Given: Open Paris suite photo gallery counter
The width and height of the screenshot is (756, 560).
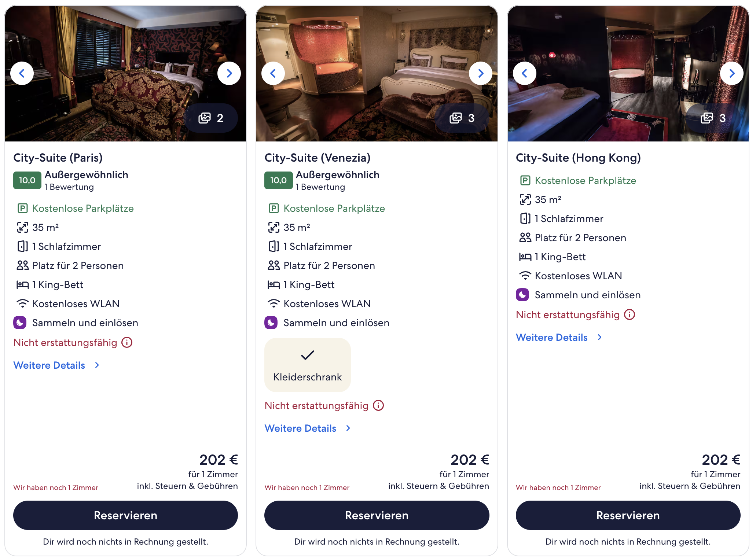Looking at the screenshot, I should [x=211, y=118].
